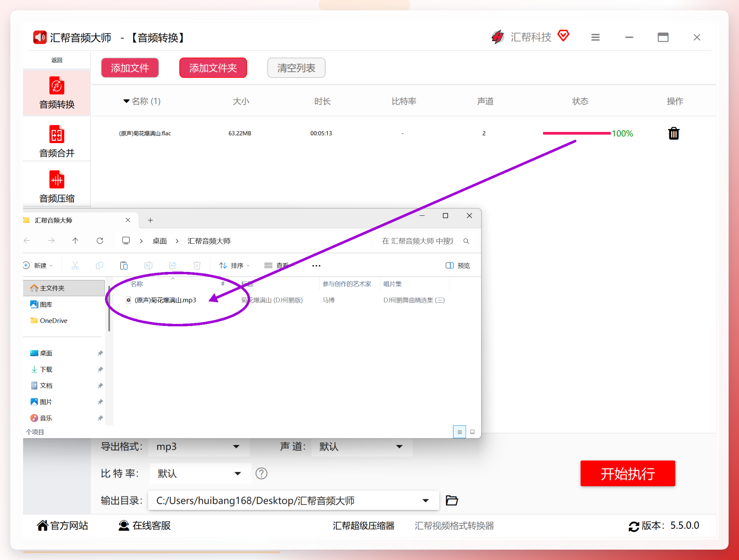Image resolution: width=739 pixels, height=560 pixels.
Task: Open the Explorer 查看 view dropdown
Action: 280,265
